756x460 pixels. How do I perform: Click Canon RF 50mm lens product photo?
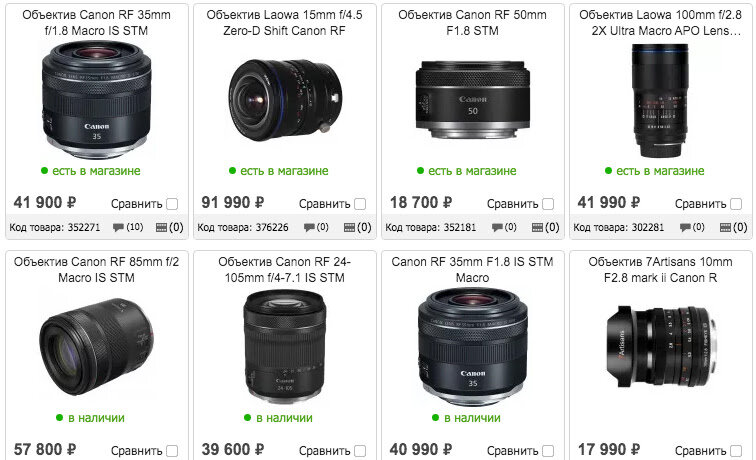coord(472,100)
